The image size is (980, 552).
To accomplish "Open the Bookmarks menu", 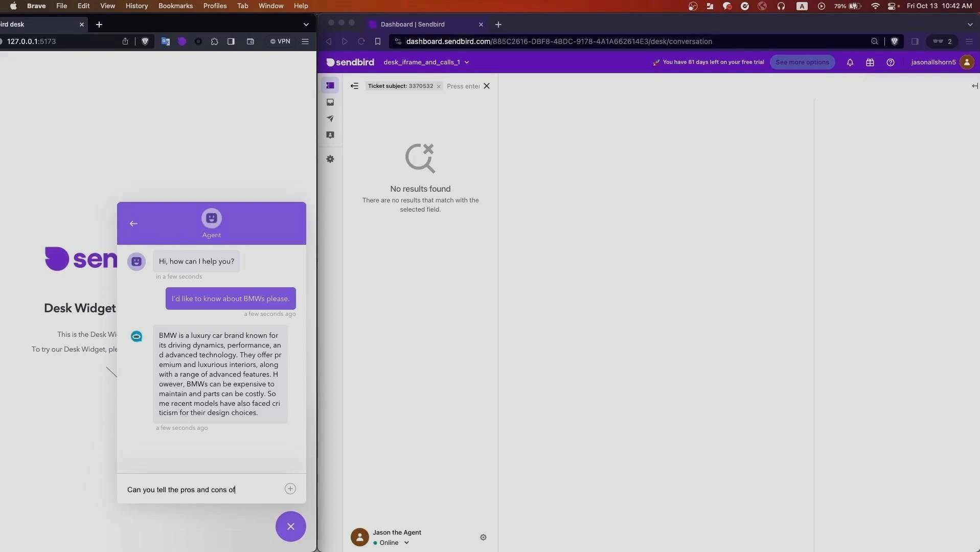I will [175, 6].
